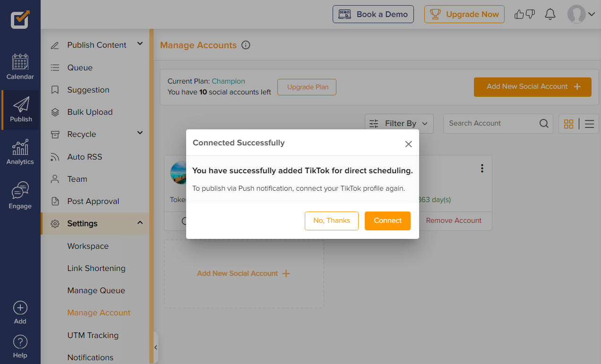Close the Connected Successfully dialog

(409, 144)
